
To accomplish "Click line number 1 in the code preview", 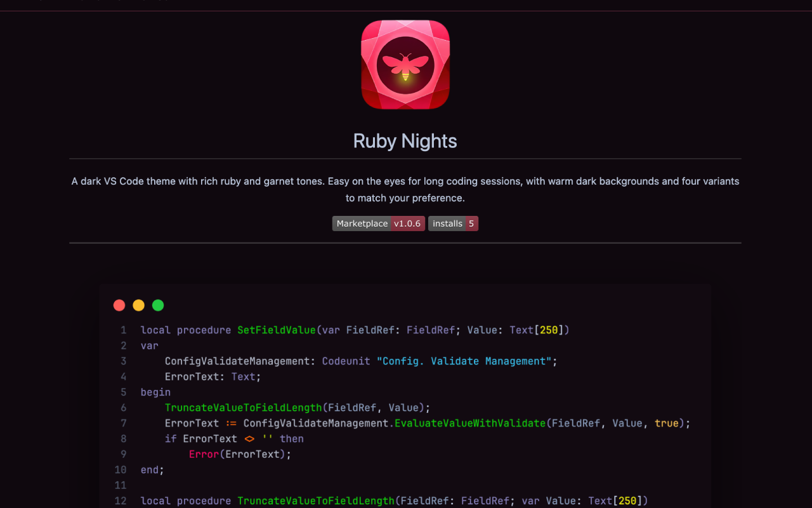I will [122, 330].
